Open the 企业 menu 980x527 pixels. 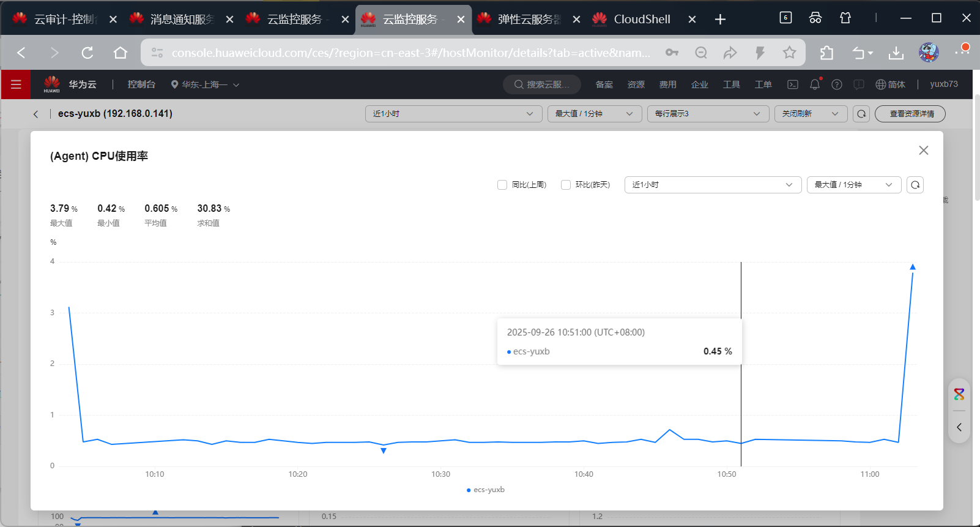(700, 84)
